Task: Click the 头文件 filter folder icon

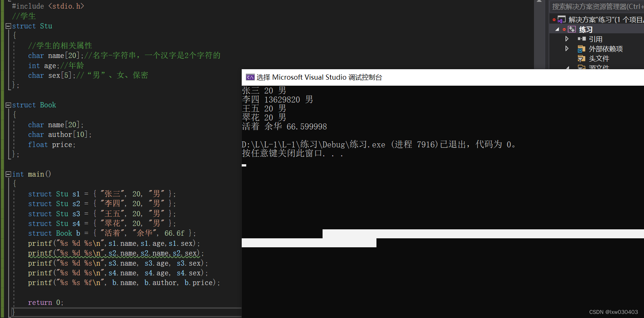Action: [582, 58]
